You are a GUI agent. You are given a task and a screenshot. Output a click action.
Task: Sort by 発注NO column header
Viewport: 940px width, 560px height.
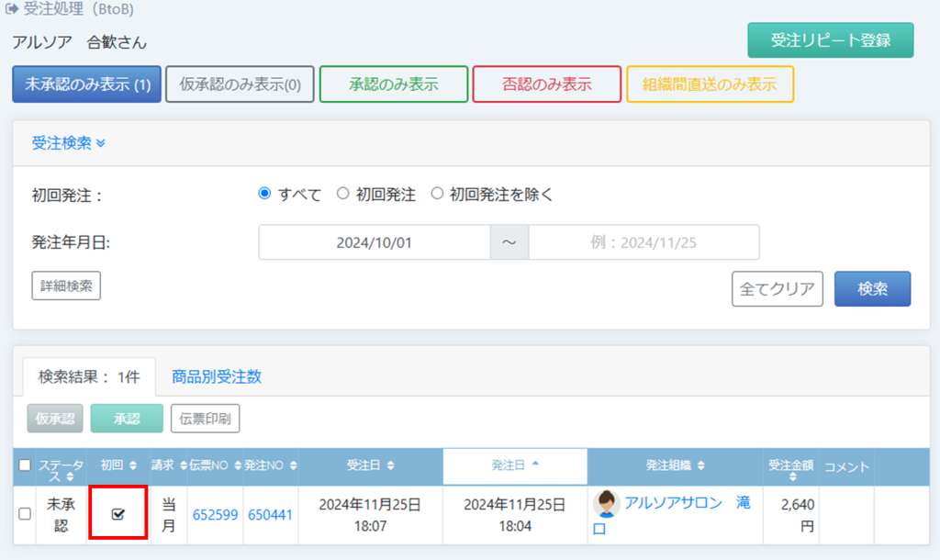click(270, 466)
